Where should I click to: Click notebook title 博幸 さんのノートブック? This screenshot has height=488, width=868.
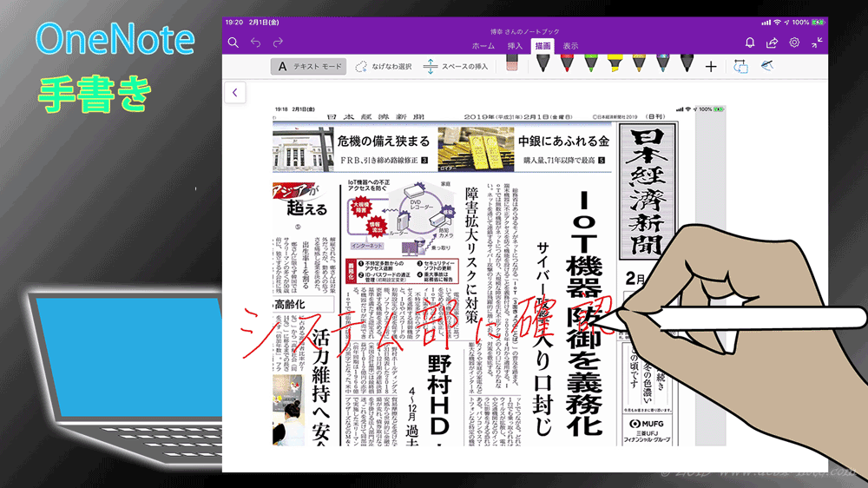click(525, 31)
